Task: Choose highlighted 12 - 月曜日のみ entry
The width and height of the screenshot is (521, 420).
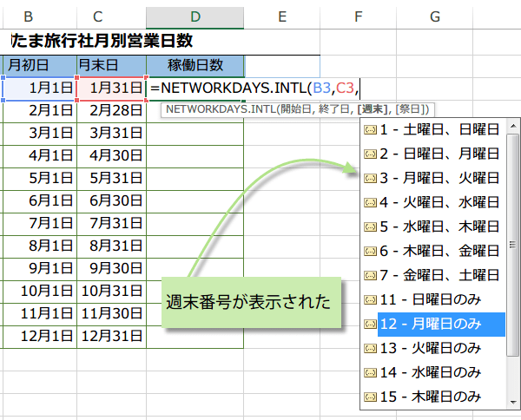Action: pyautogui.click(x=441, y=324)
